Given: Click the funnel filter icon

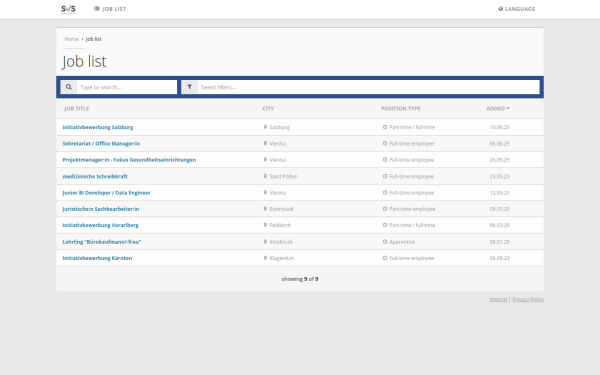Looking at the screenshot, I should (189, 87).
